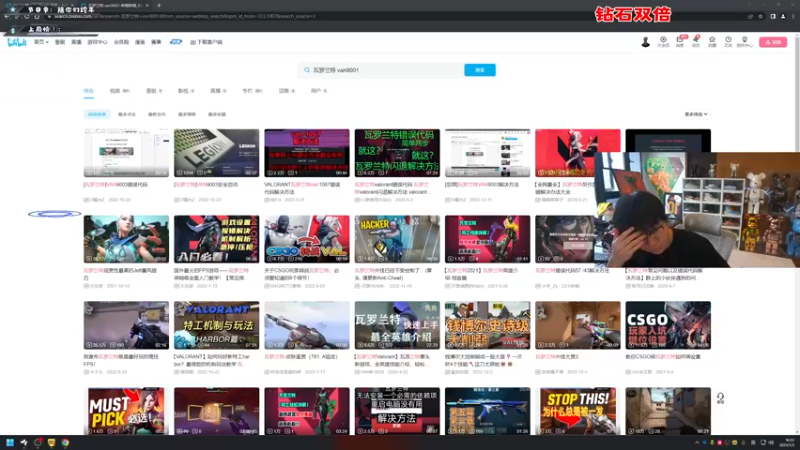Open the CSGO 转战 VAL video thumbnail

click(307, 239)
